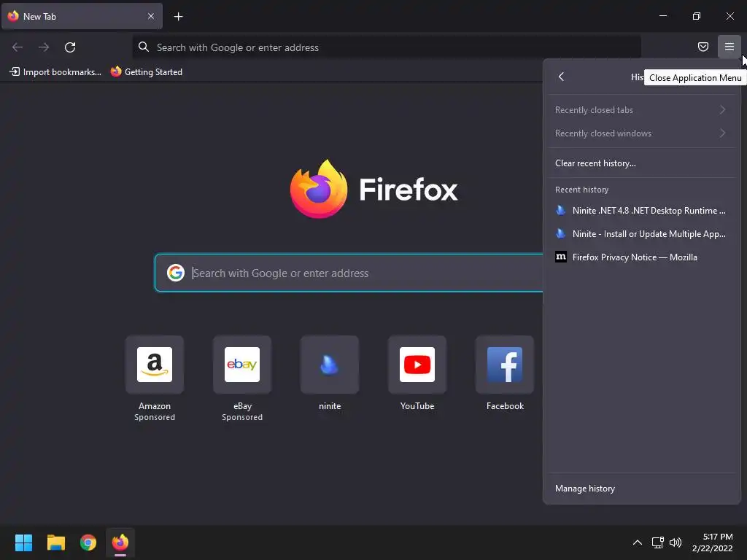
Task: Click the network status tray icon
Action: (657, 542)
